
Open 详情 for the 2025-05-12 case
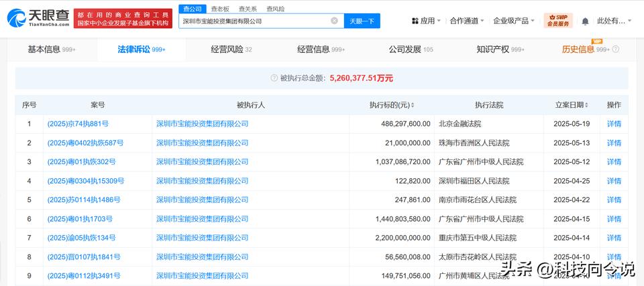pyautogui.click(x=614, y=161)
